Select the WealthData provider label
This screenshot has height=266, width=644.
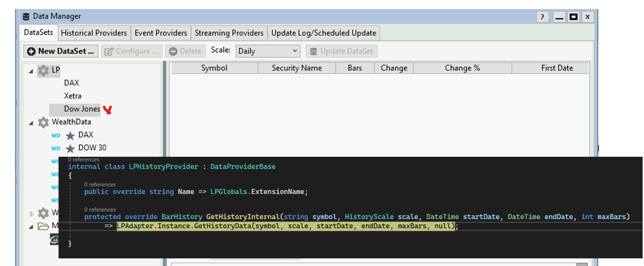tap(71, 122)
